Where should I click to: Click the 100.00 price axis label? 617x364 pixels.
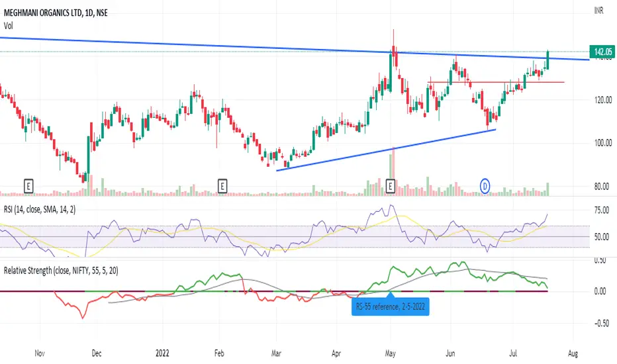603,143
